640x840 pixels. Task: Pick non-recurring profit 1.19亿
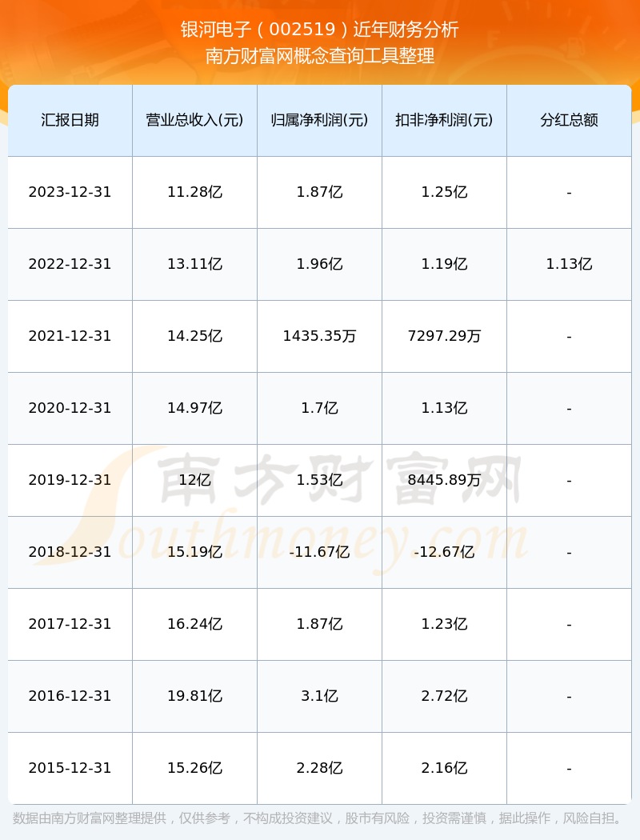[445, 264]
